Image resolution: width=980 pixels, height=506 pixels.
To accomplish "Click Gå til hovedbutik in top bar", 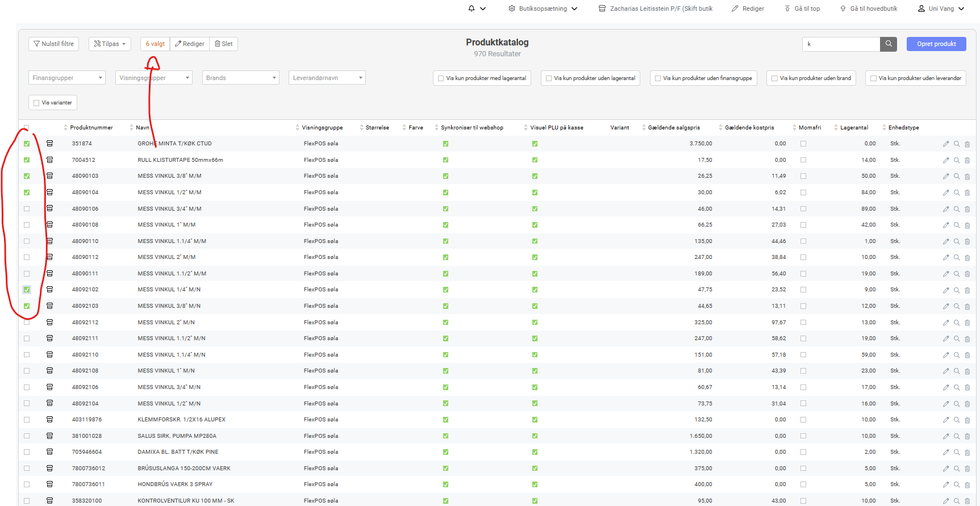I will pyautogui.click(x=869, y=9).
